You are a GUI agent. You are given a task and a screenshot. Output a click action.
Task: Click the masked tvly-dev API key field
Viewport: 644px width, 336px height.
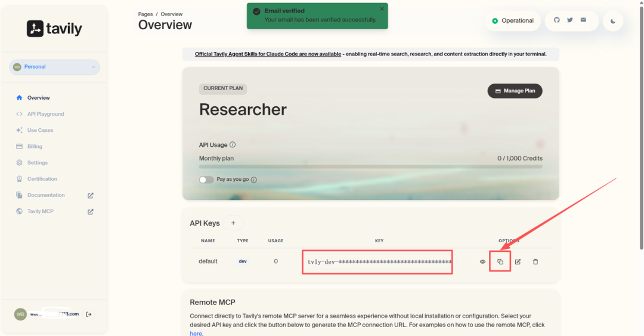coord(379,261)
